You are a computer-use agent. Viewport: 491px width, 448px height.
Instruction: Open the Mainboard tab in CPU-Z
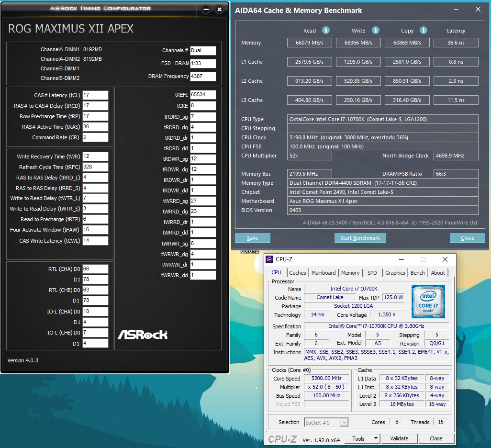pyautogui.click(x=324, y=273)
